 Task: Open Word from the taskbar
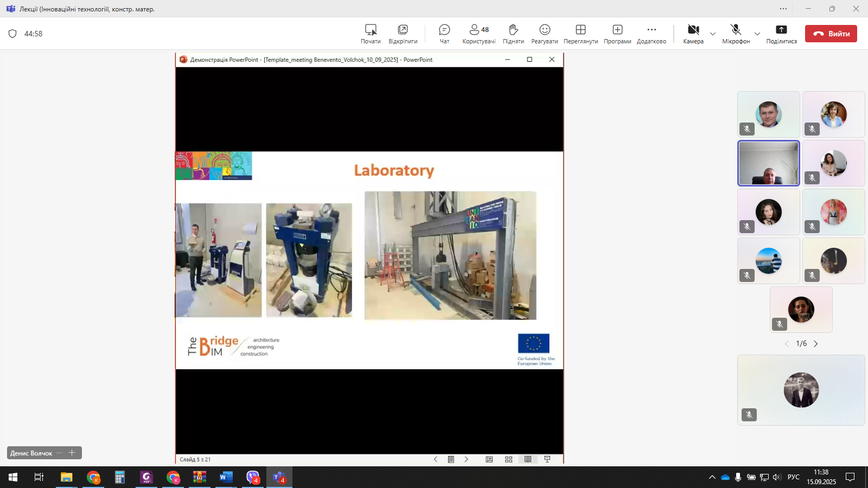coord(226,477)
